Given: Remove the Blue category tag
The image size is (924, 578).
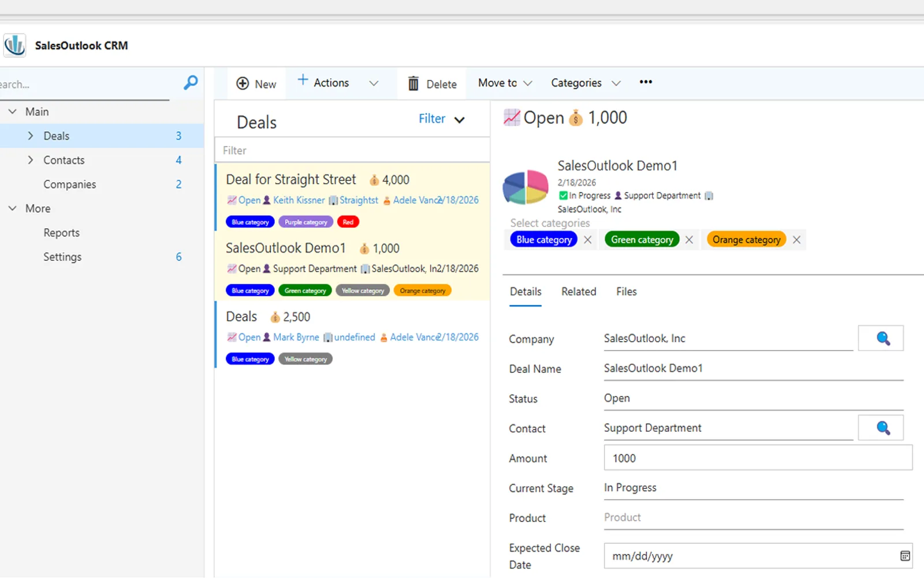Looking at the screenshot, I should (588, 240).
